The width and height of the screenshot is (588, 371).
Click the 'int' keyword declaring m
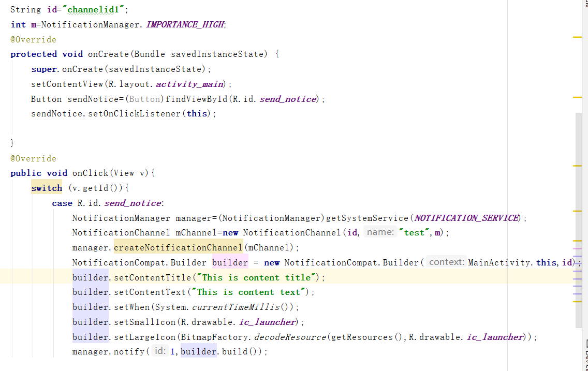[x=18, y=24]
